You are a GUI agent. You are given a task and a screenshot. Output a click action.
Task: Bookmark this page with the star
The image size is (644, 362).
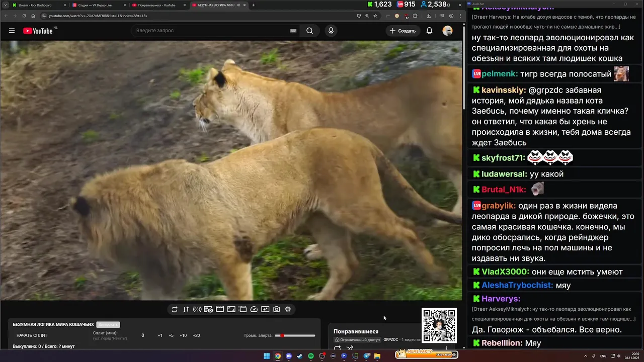(375, 16)
